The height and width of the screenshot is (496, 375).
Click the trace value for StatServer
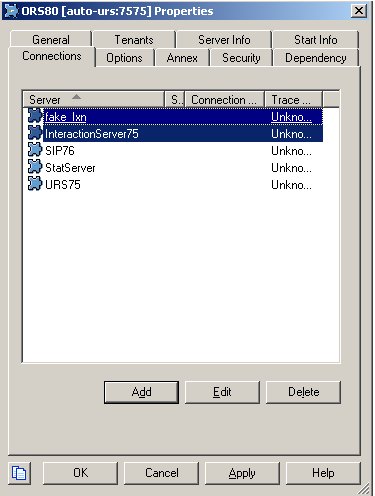291,168
